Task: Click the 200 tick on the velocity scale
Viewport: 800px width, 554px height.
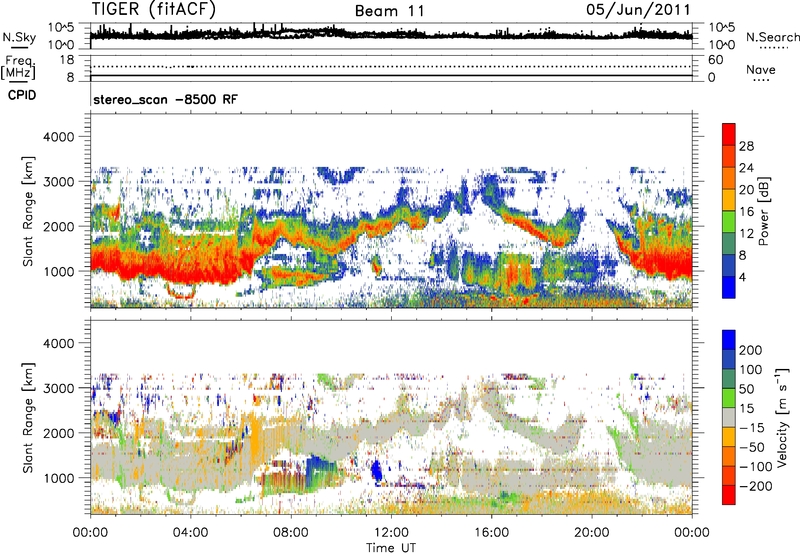Action: pyautogui.click(x=751, y=350)
